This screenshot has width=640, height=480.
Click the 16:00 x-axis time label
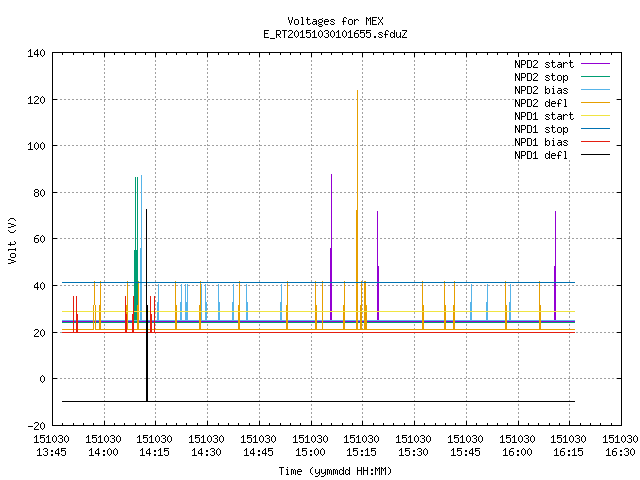(517, 452)
